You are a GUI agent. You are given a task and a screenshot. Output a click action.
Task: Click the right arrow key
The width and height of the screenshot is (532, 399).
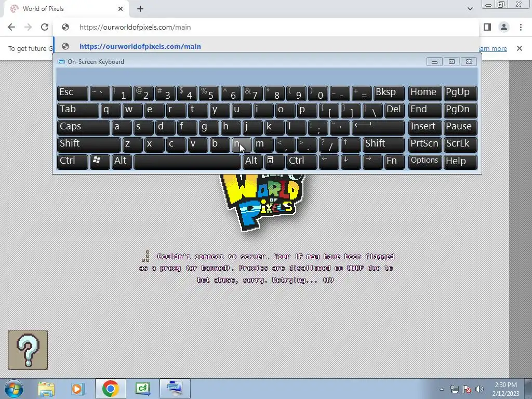click(x=373, y=162)
